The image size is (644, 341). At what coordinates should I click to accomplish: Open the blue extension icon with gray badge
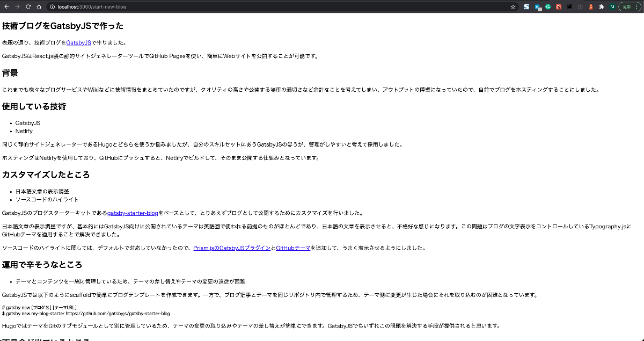pos(538,7)
